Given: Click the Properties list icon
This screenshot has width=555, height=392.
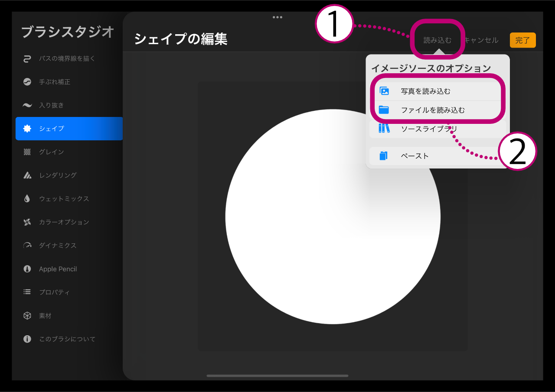Looking at the screenshot, I should click(x=27, y=292).
